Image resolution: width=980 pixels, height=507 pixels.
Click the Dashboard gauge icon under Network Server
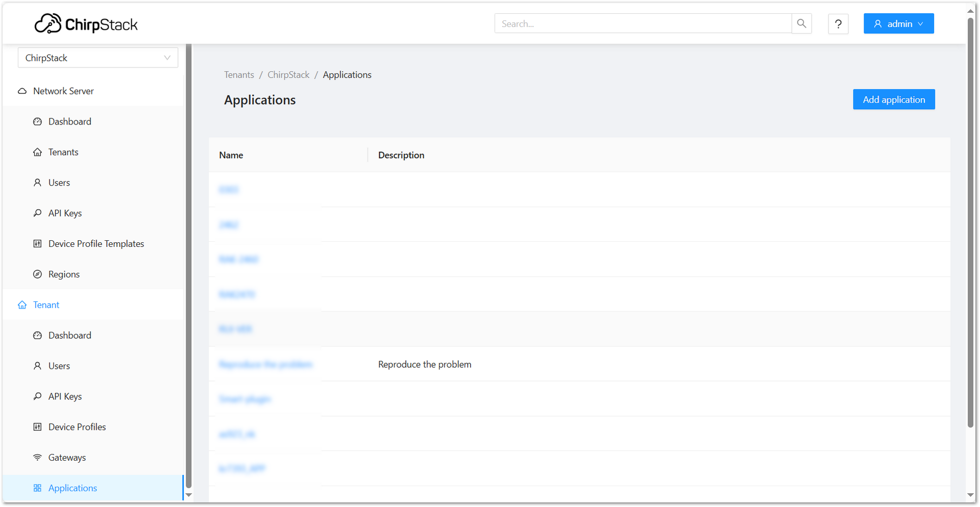[x=37, y=121]
